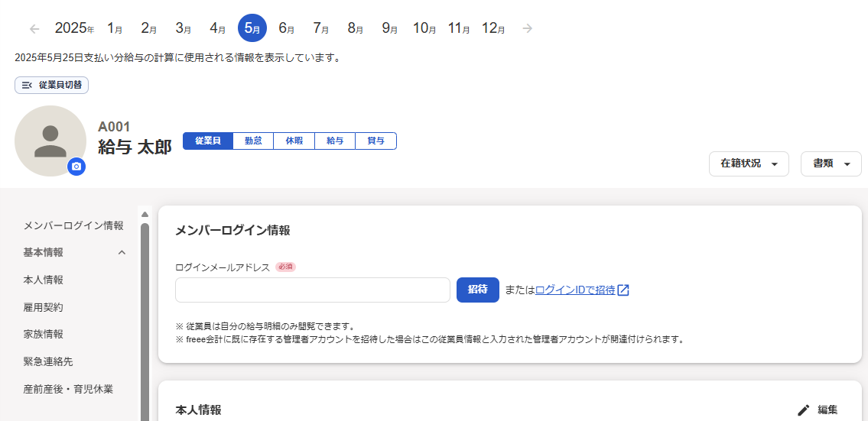Click the ログインメールアドレス input field
Screen dimensions: 868x421
pyautogui.click(x=312, y=290)
